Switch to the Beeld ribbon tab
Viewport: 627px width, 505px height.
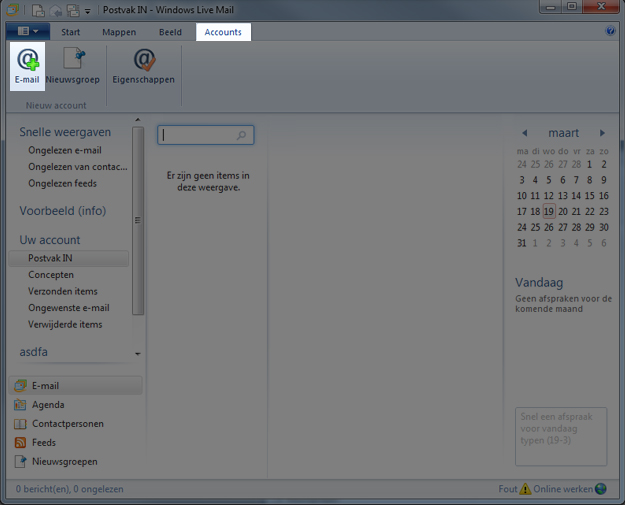[x=170, y=32]
